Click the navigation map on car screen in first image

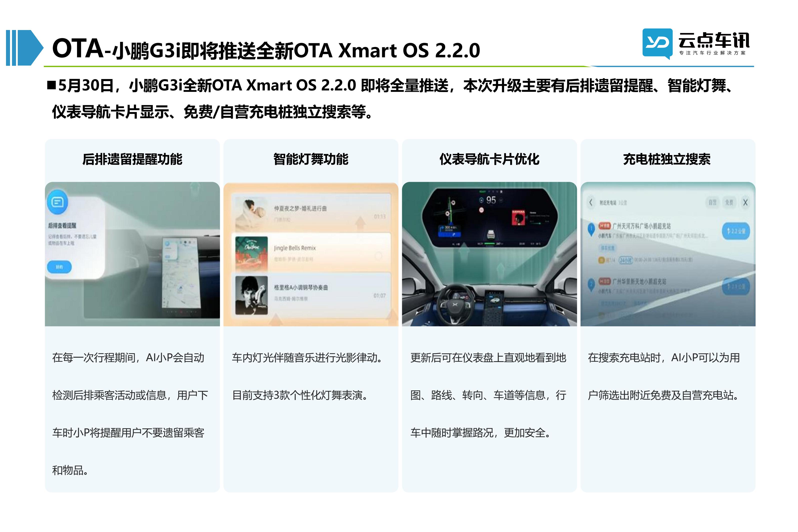pyautogui.click(x=182, y=273)
